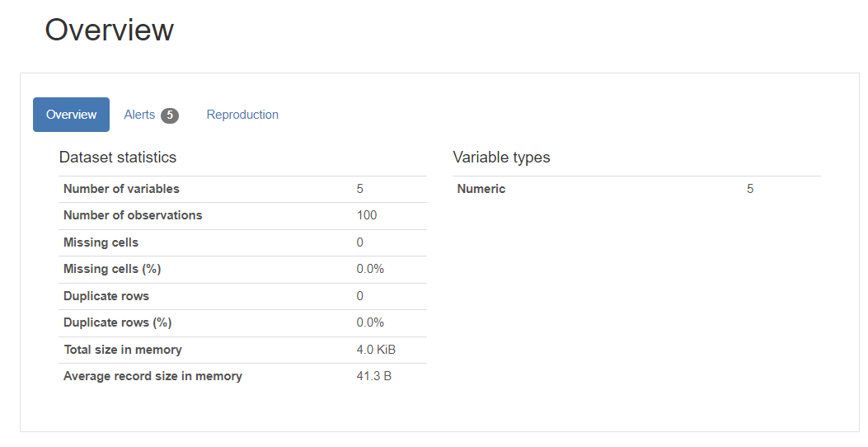Click the 41.3 B record size value
868x447 pixels.
(373, 376)
